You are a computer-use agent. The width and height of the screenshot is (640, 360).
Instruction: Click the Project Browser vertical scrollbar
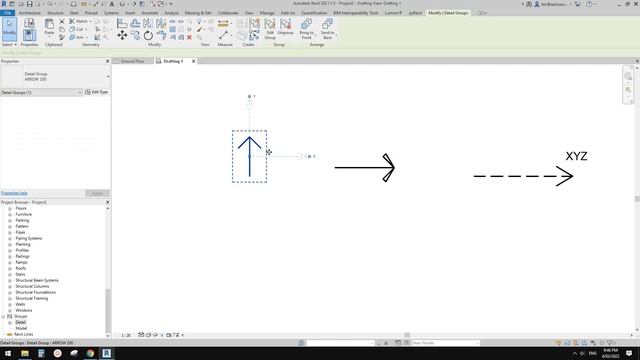(108, 310)
